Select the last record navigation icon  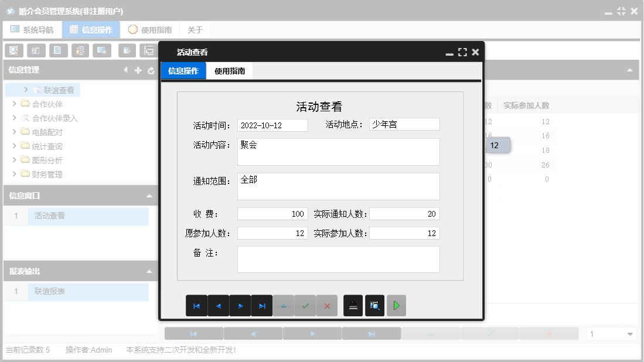(x=262, y=305)
